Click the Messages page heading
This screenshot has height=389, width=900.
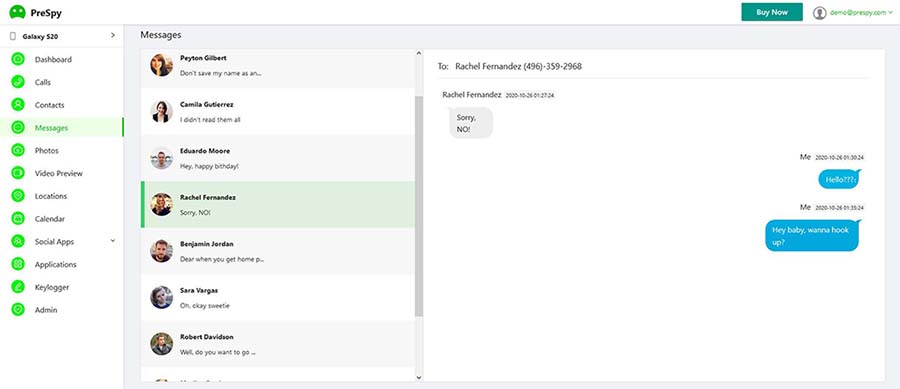click(161, 35)
